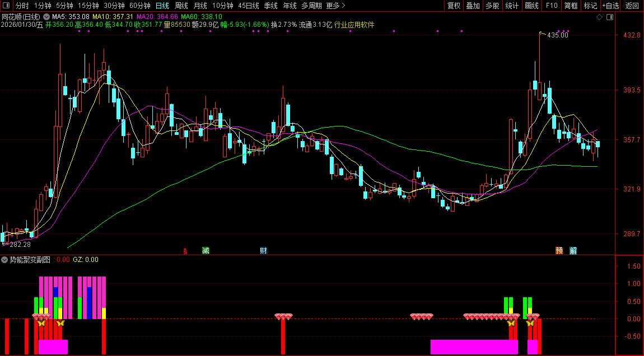The height and width of the screenshot is (356, 644).
Task: Switch to 15分钟 chart period
Action: coord(88,6)
